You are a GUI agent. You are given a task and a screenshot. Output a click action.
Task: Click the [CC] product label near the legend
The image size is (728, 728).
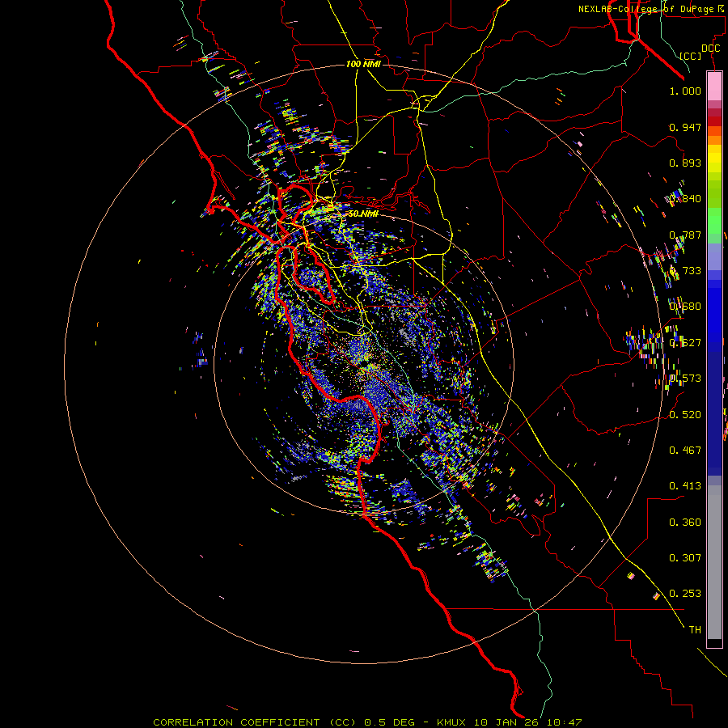coord(690,56)
